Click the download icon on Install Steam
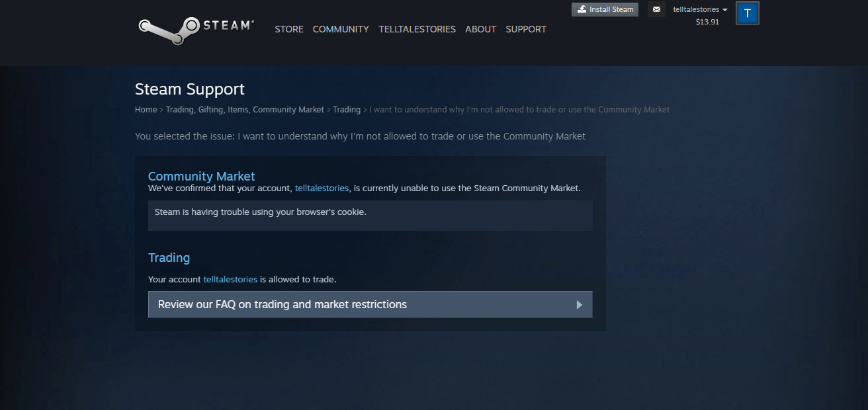This screenshot has width=868, height=410. tap(583, 9)
